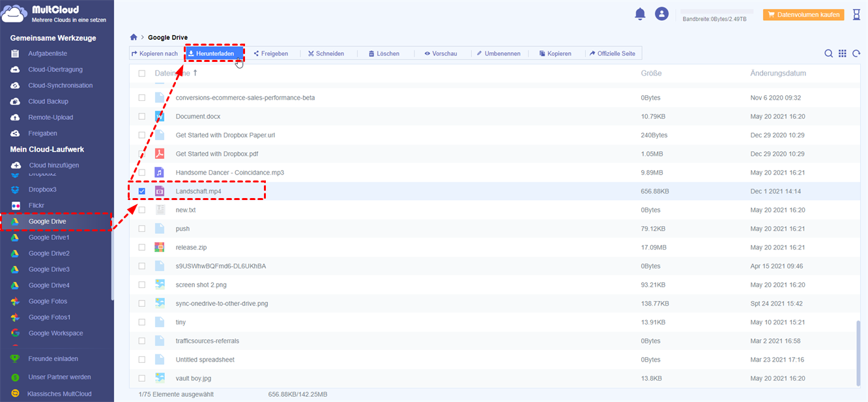
Task: Click the new.txt text file icon
Action: point(160,210)
